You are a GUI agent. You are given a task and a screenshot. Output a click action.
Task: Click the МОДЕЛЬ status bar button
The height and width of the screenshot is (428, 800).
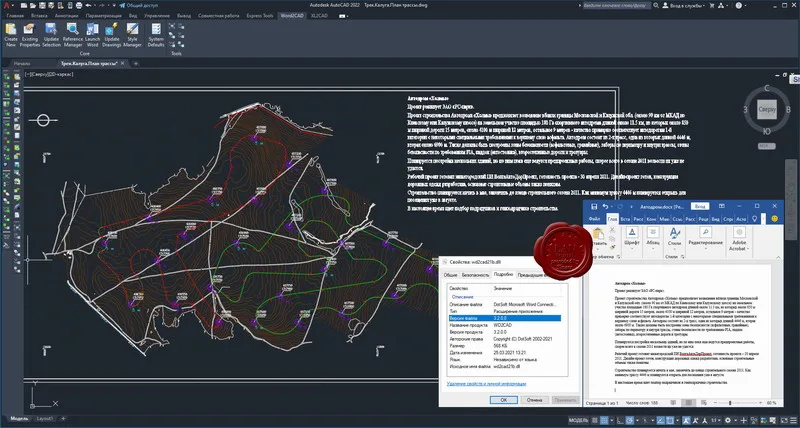[x=579, y=420]
